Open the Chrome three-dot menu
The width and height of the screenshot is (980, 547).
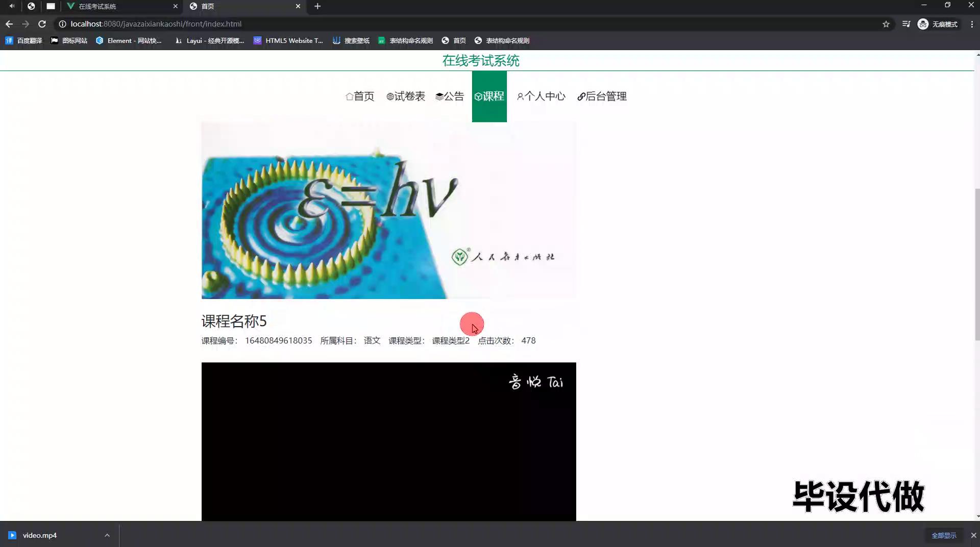click(x=972, y=24)
